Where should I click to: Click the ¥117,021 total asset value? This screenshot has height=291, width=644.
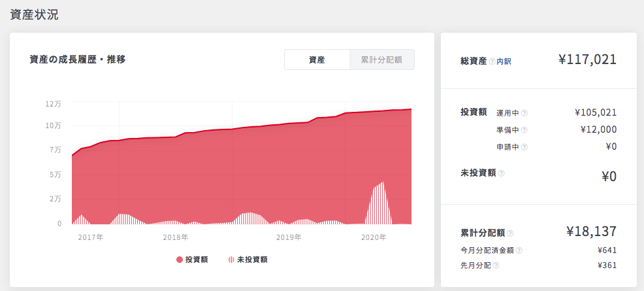tap(587, 60)
